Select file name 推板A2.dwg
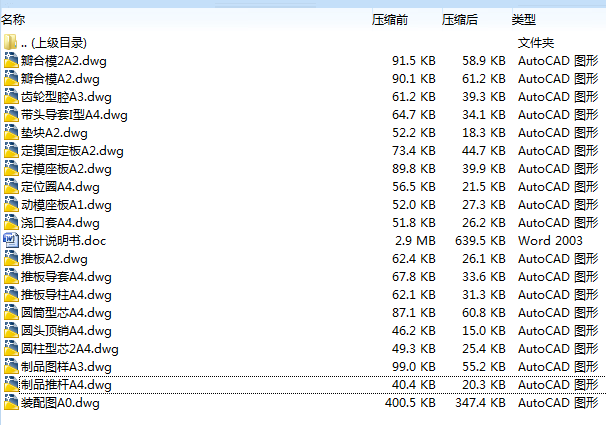The height and width of the screenshot is (425, 606). [54, 259]
